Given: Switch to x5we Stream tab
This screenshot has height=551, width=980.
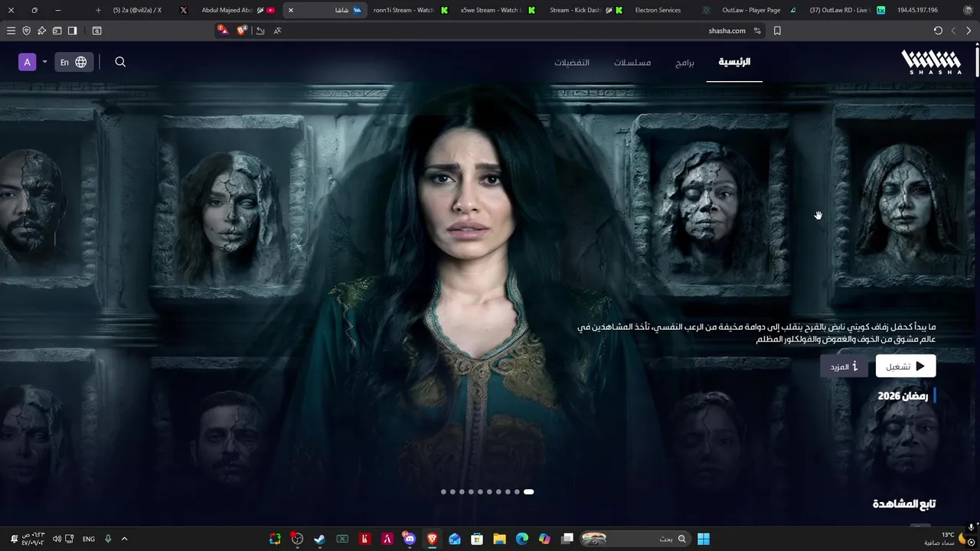Looking at the screenshot, I should tap(498, 10).
